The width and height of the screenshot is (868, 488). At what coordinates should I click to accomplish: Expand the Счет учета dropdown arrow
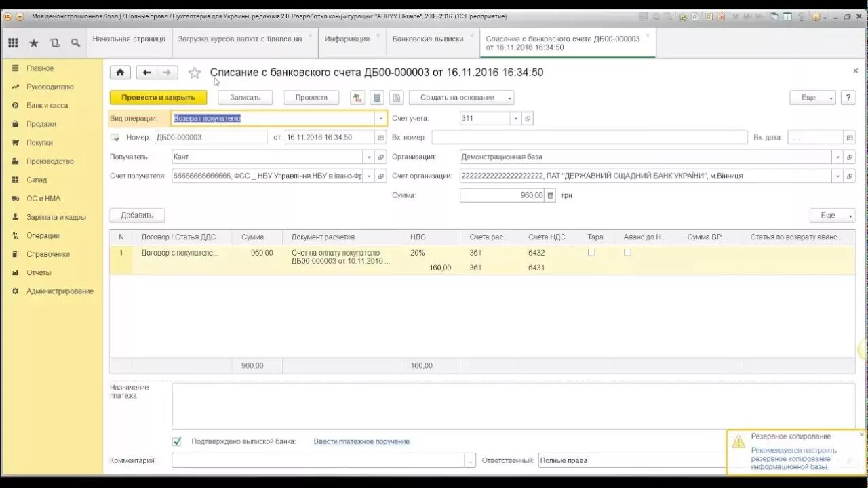tap(515, 119)
